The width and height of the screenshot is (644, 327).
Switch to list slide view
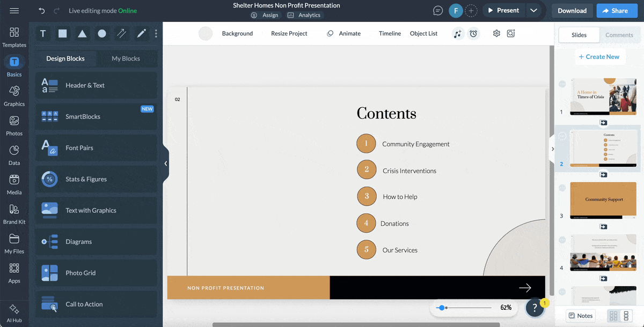click(x=626, y=316)
